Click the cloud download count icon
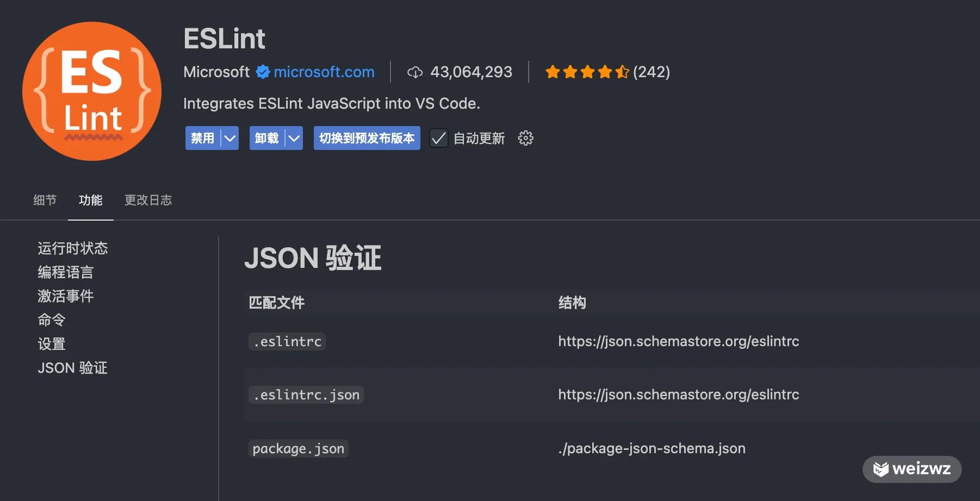 click(415, 72)
